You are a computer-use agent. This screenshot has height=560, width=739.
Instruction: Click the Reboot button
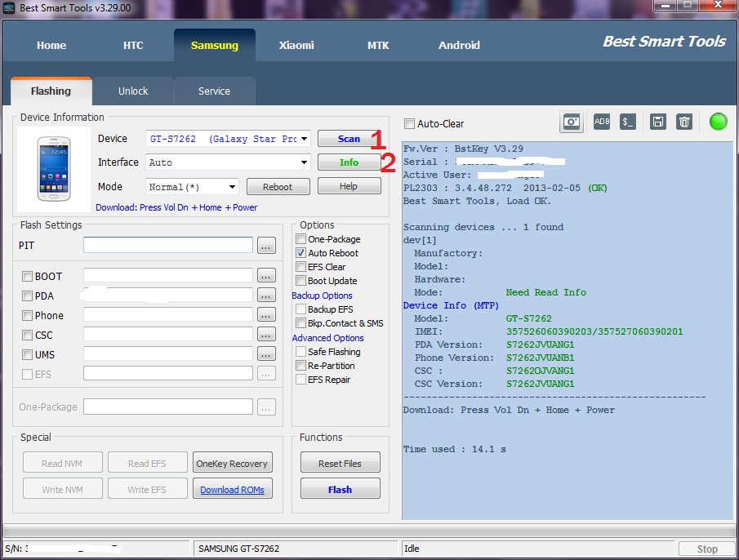[x=278, y=187]
